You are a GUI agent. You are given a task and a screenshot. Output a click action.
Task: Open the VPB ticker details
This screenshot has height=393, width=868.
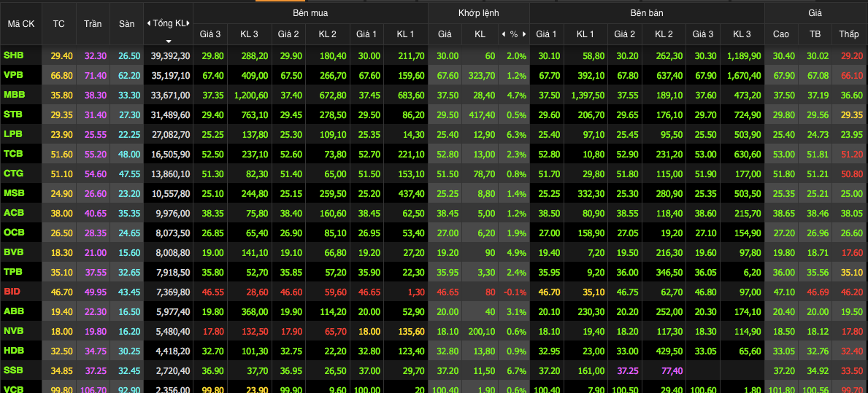point(13,75)
